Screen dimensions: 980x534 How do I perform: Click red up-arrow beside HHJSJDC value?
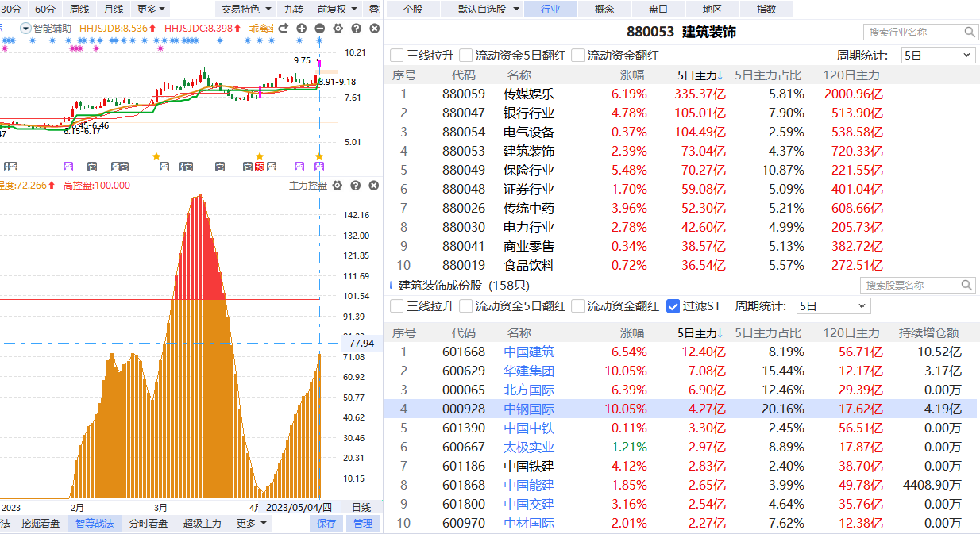coord(239,29)
